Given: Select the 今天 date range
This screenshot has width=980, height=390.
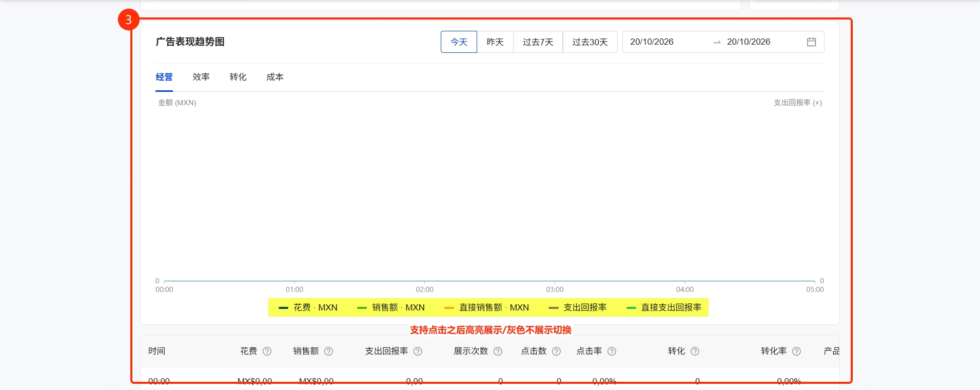Looking at the screenshot, I should [459, 42].
